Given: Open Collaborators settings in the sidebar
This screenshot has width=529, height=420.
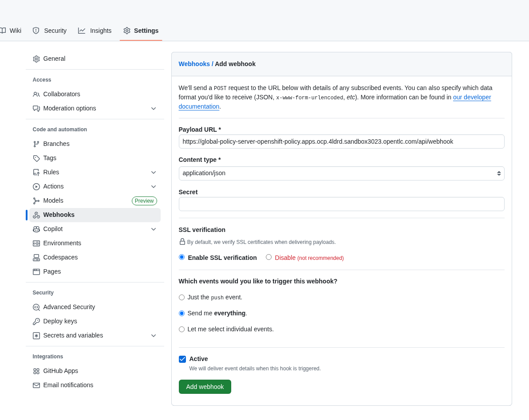Looking at the screenshot, I should (95, 94).
